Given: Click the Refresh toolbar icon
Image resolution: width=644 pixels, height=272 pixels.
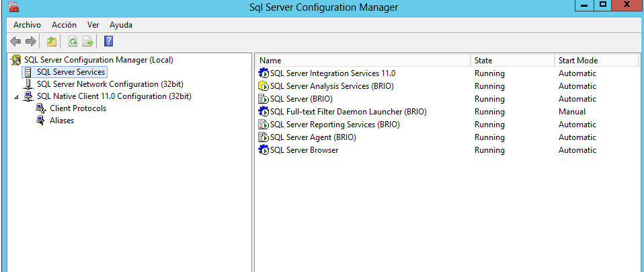Looking at the screenshot, I should click(73, 42).
